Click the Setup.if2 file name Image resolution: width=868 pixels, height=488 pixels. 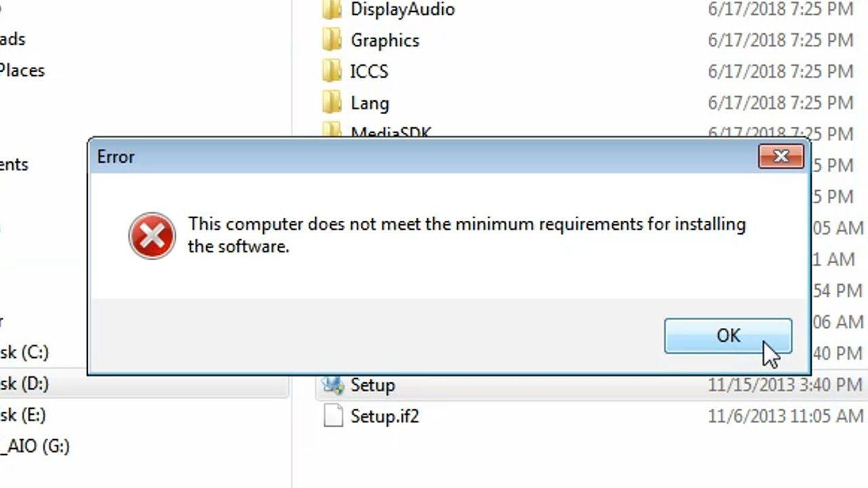pyautogui.click(x=384, y=416)
